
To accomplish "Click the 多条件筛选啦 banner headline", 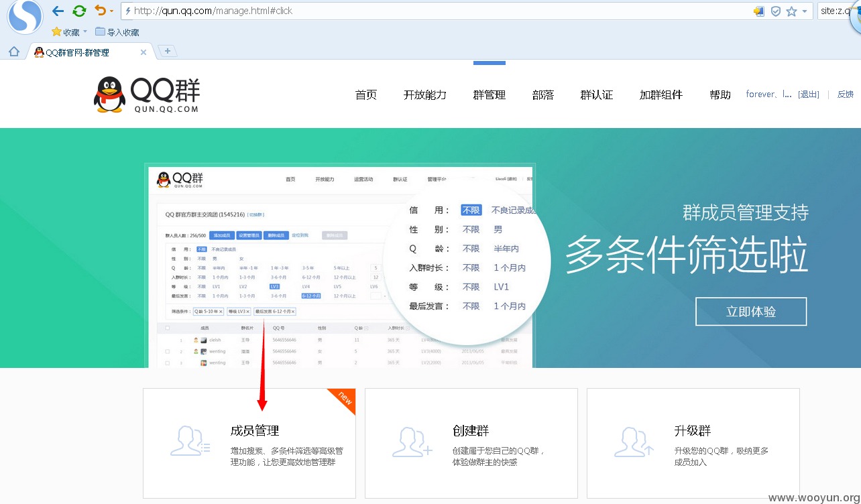I will 687,255.
